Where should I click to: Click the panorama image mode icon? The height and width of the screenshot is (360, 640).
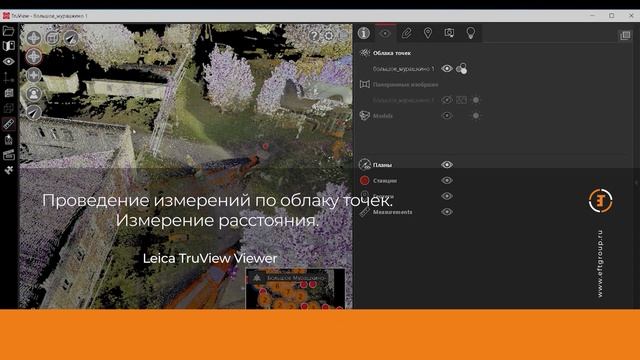[462, 100]
